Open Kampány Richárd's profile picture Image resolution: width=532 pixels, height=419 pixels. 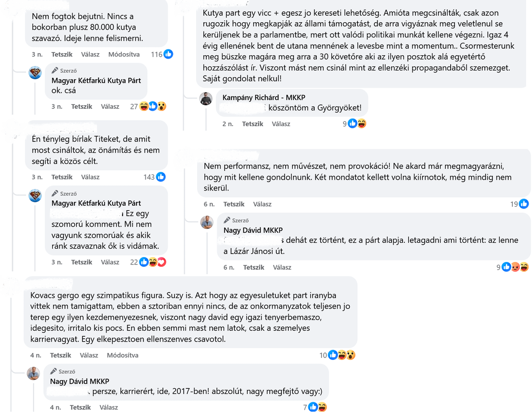(x=206, y=98)
